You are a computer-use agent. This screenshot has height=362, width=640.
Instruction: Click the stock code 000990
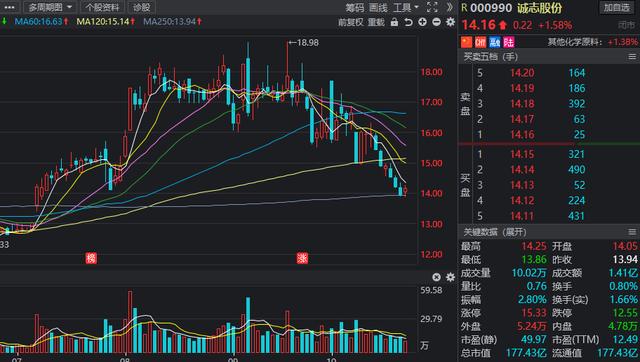(x=491, y=8)
